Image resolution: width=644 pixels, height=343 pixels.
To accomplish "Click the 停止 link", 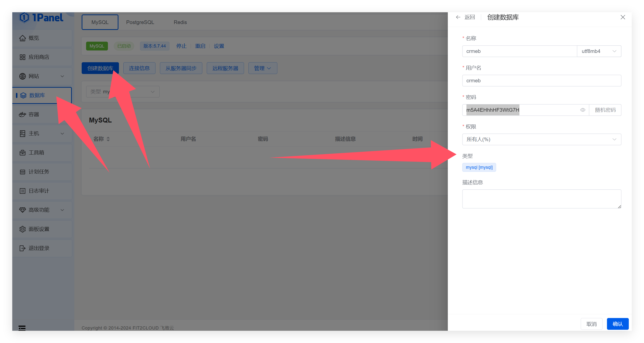I will pyautogui.click(x=181, y=46).
